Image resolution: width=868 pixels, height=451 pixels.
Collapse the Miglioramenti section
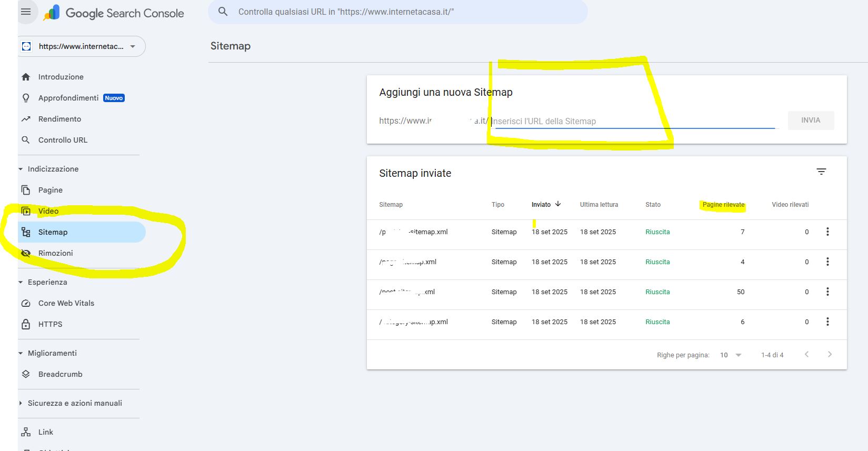tap(47, 353)
